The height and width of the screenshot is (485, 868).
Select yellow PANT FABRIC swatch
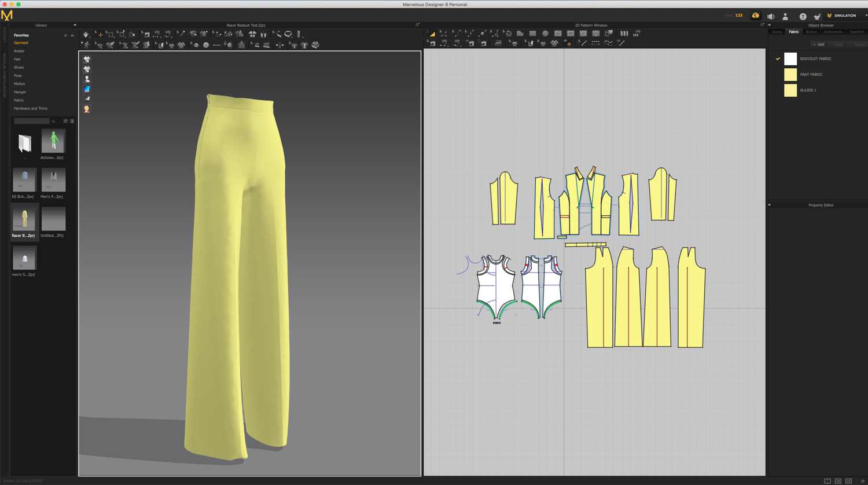point(790,74)
